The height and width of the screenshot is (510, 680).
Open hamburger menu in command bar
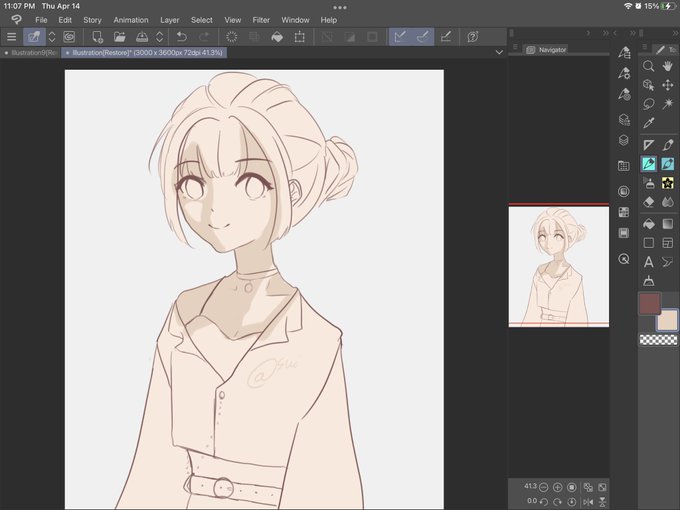click(11, 37)
